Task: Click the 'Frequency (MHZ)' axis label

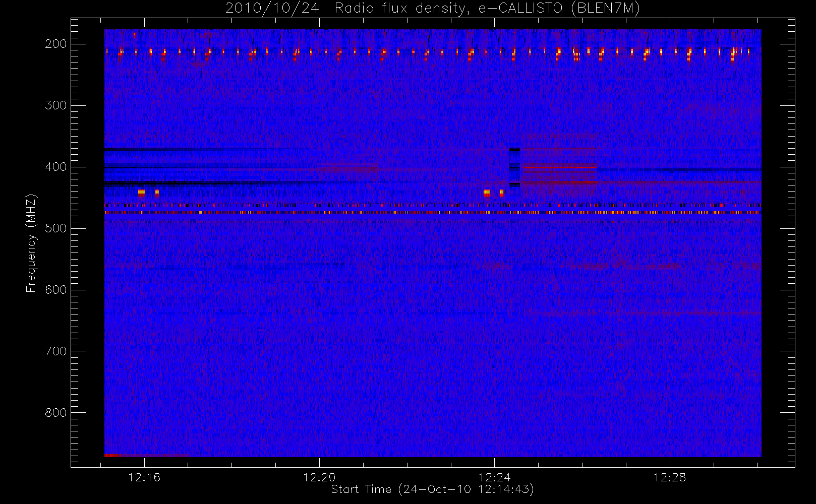Action: 31,243
